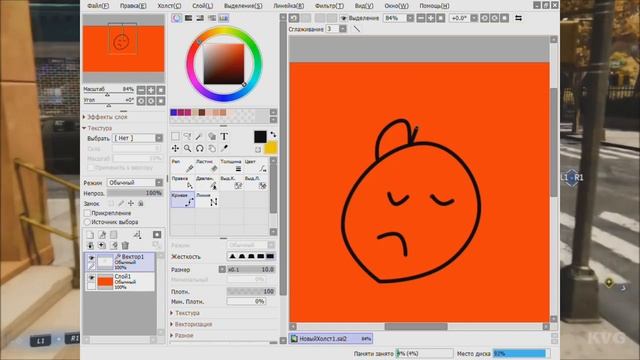
Task: Select the shape tool icon
Action: coord(212,136)
